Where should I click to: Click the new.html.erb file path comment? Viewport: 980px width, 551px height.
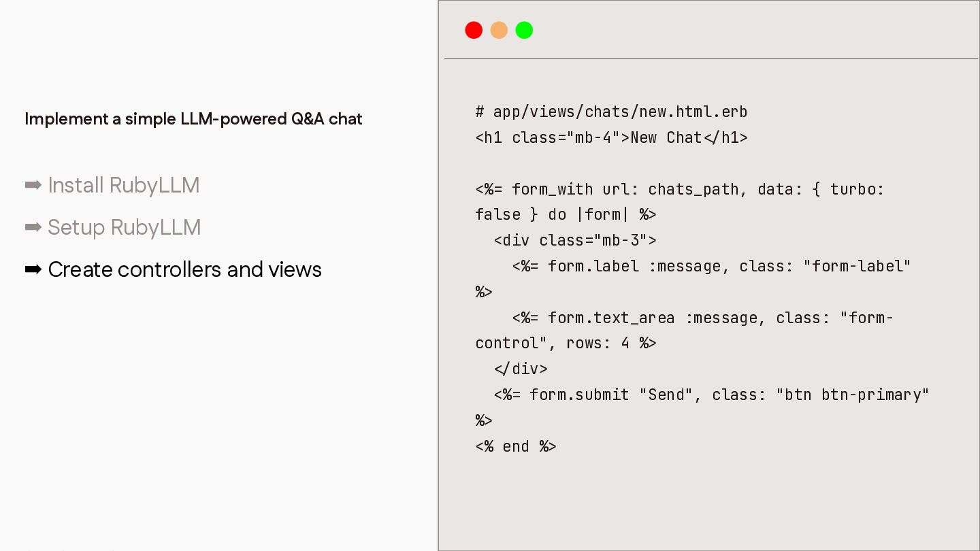(611, 112)
